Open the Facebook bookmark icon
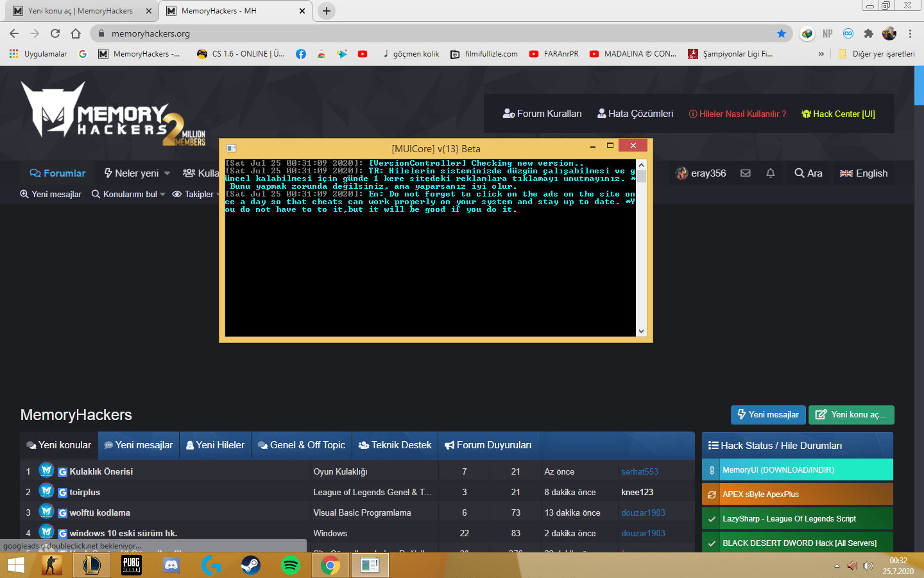Screen dimensions: 924x578 301,54
